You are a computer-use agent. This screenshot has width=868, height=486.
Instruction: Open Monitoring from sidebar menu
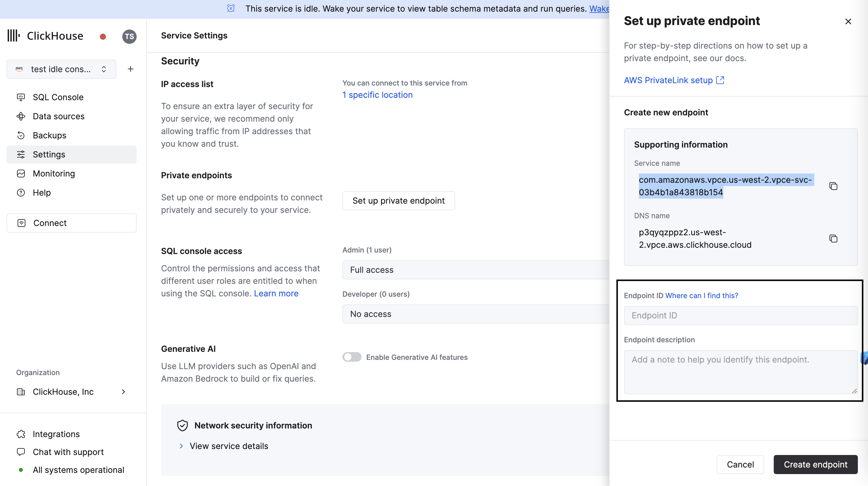(54, 173)
